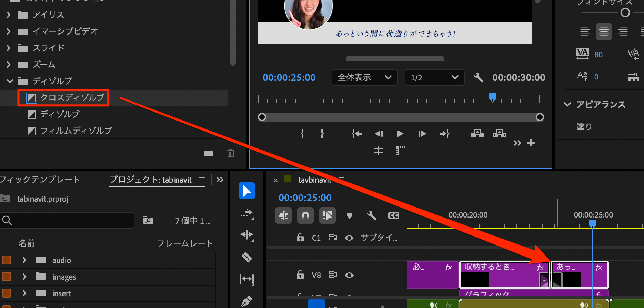
Task: Select the クロスディゾルブ transition effect
Action: pyautogui.click(x=72, y=98)
